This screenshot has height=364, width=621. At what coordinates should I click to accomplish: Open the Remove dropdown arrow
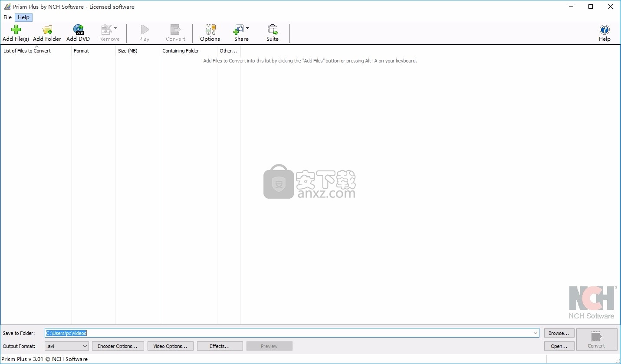tap(115, 29)
